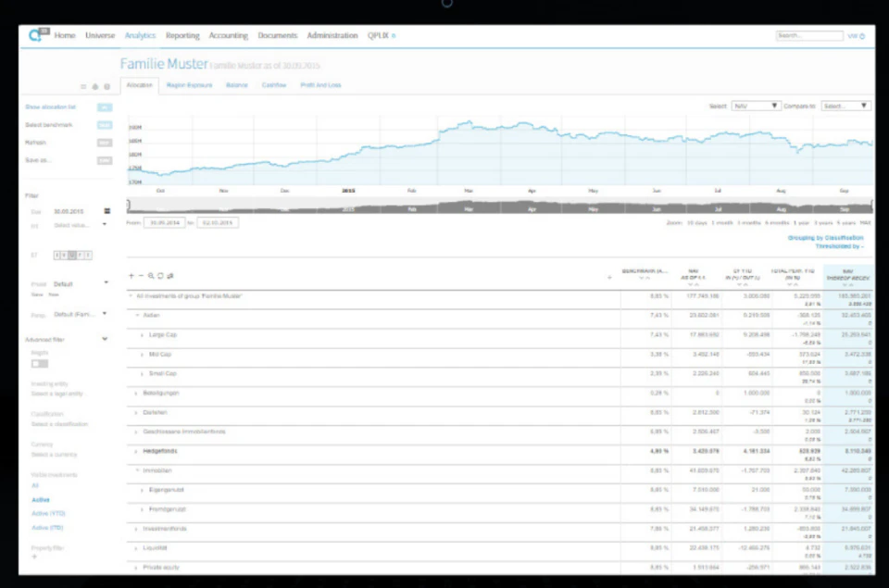Viewport: 889px width, 588px height.
Task: Expand all rows using the plus icon
Action: coord(130,275)
